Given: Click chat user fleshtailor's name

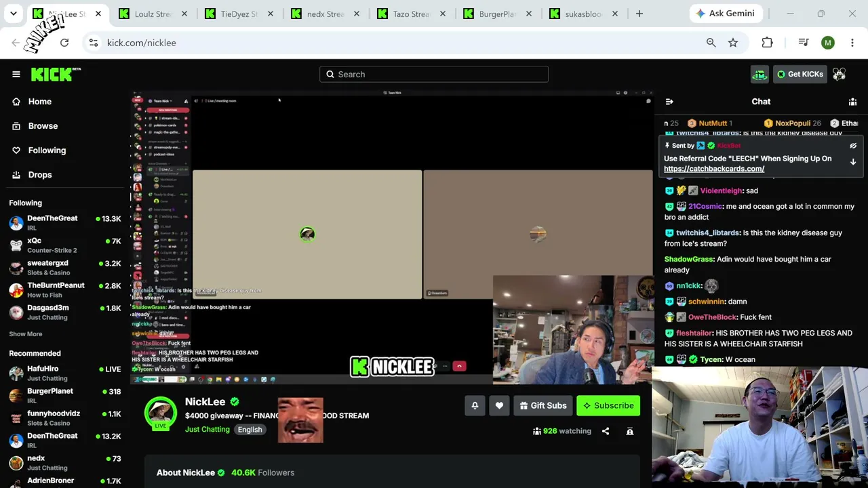Looking at the screenshot, I should click(694, 333).
